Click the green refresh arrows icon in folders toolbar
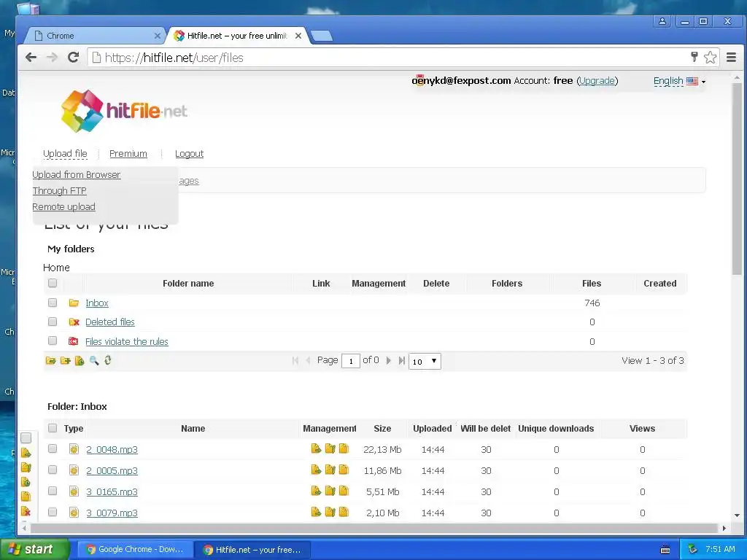 pos(108,360)
